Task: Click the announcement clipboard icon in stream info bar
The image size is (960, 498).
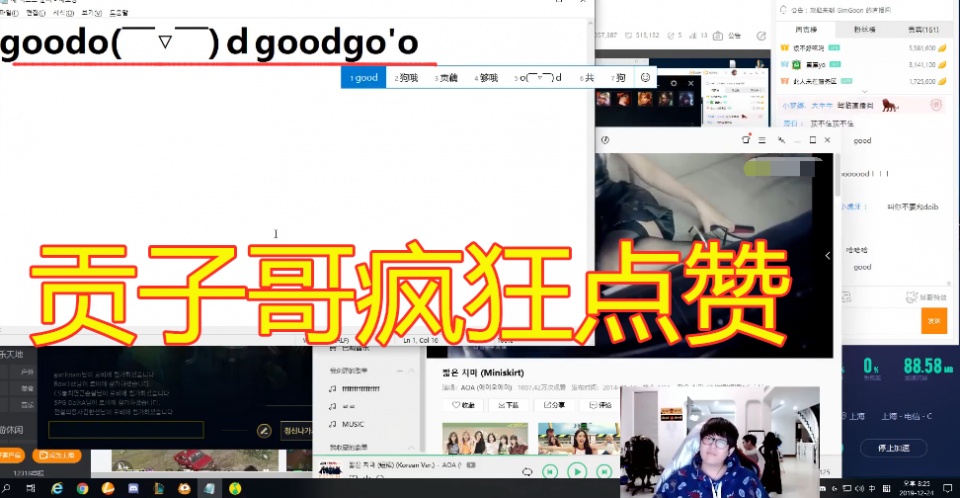Action: coord(718,36)
